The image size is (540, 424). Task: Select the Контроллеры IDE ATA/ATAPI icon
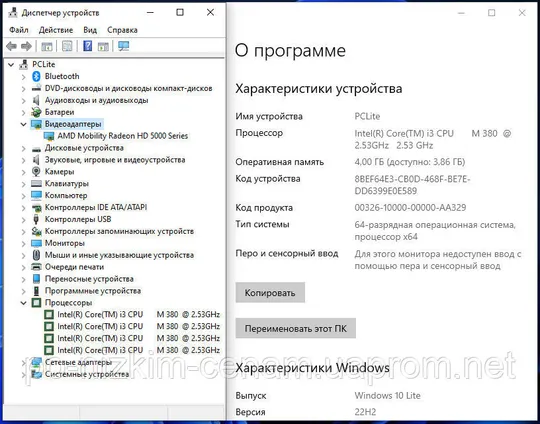pyautogui.click(x=36, y=208)
